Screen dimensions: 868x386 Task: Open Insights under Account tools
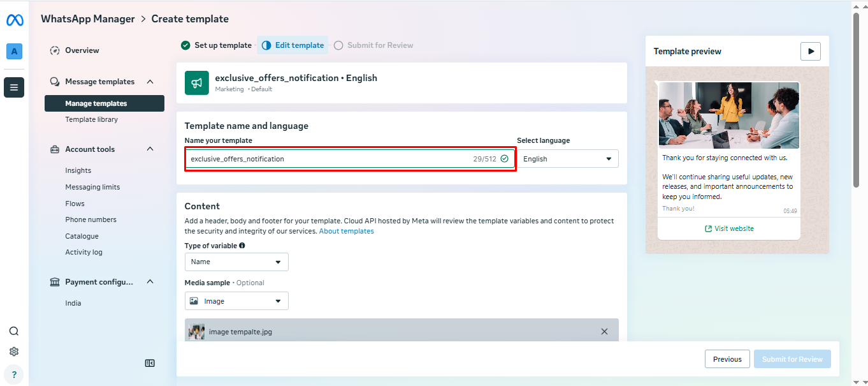[x=78, y=170]
